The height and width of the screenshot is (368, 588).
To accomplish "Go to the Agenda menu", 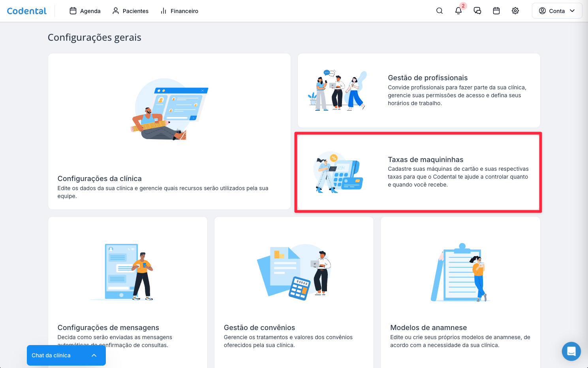I will pyautogui.click(x=85, y=11).
